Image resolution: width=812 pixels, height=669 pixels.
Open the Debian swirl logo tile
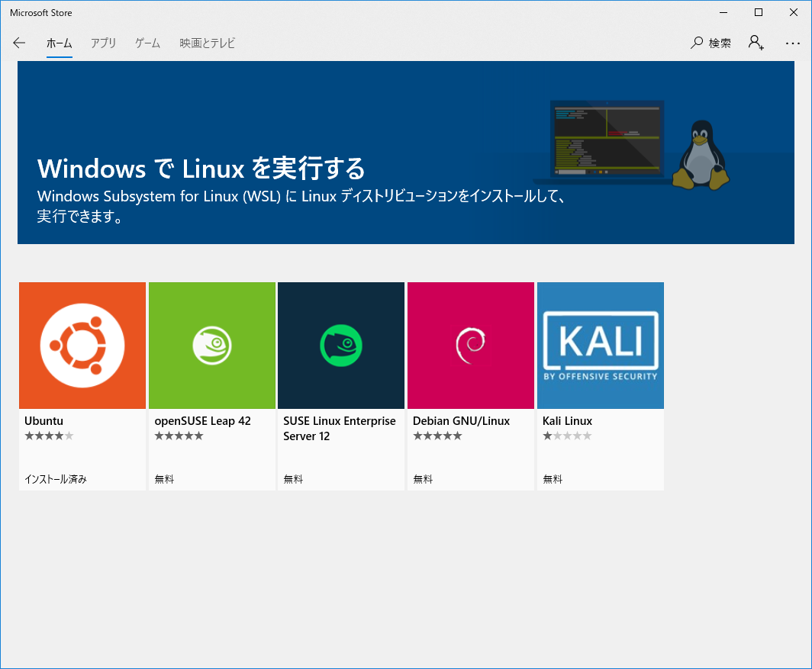(471, 346)
